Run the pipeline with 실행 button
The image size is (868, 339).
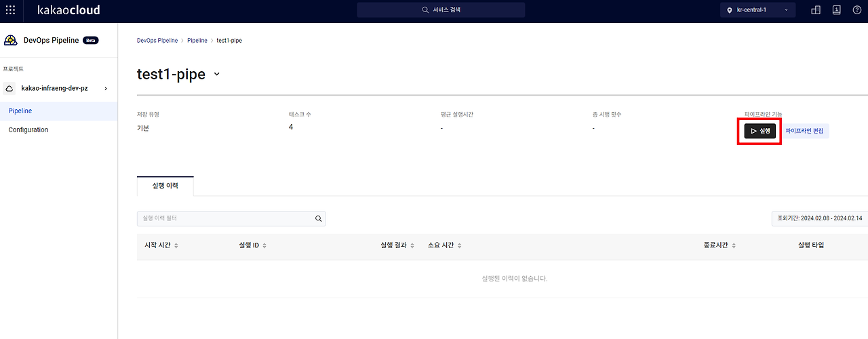click(759, 131)
